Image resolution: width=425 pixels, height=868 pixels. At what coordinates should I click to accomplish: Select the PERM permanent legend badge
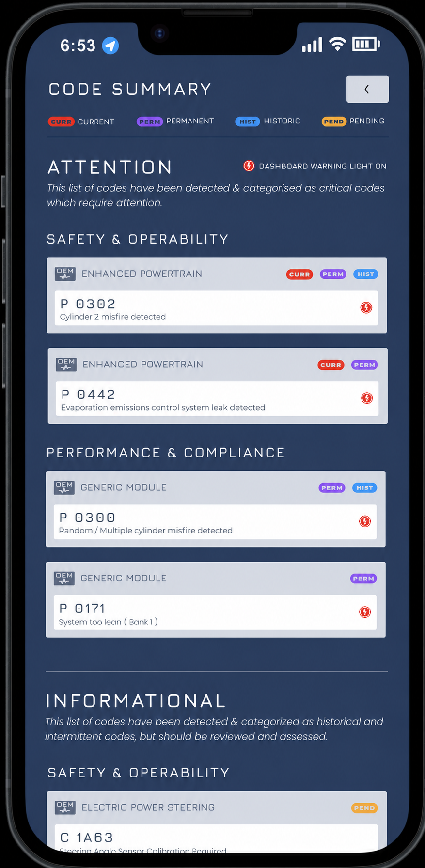[x=150, y=122]
